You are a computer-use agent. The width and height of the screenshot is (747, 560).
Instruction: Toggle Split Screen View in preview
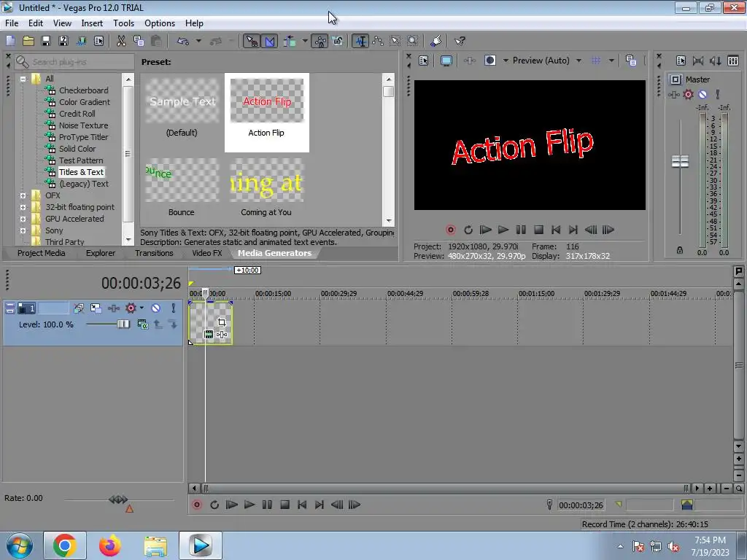[x=489, y=61]
